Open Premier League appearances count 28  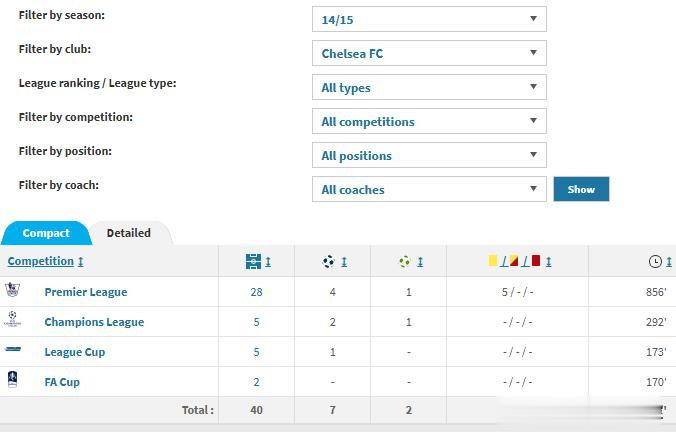(x=256, y=292)
